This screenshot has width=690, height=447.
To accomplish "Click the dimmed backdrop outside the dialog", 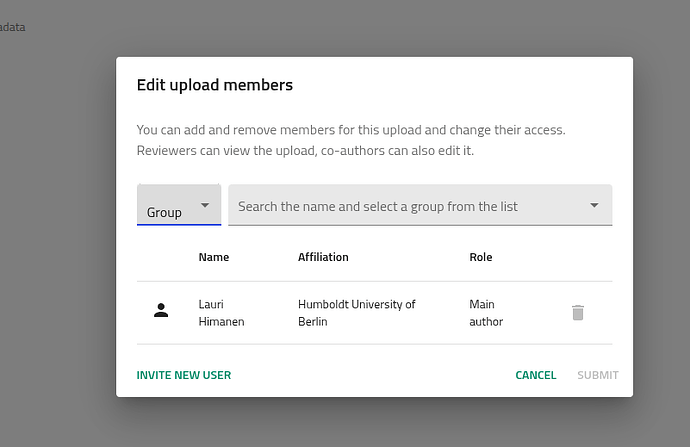I will [60, 250].
